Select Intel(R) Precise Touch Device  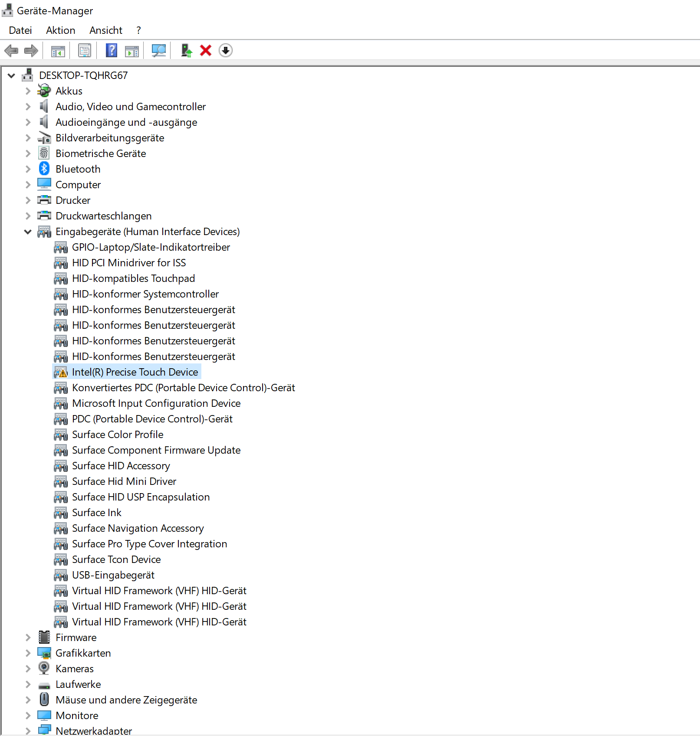[135, 372]
